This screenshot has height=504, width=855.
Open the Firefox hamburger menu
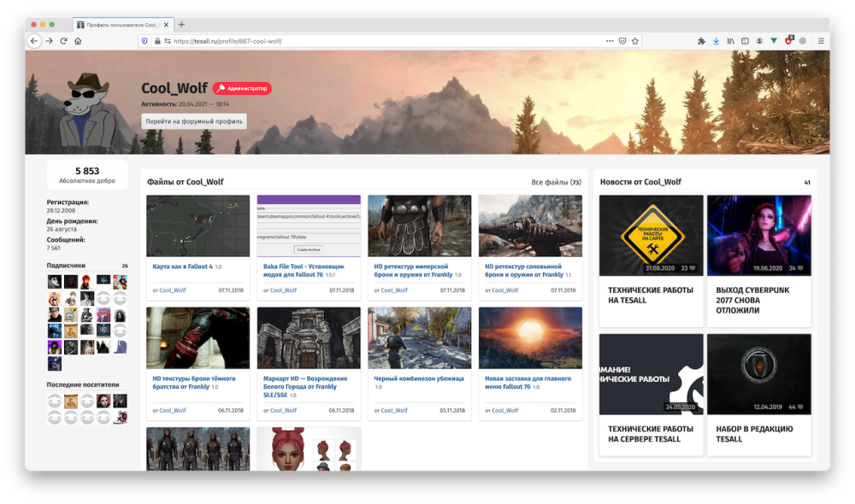point(821,41)
